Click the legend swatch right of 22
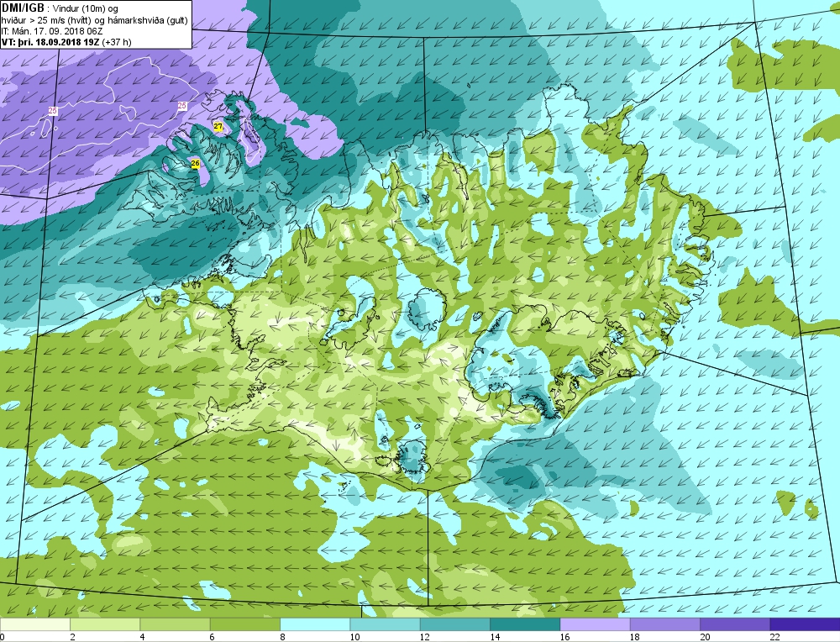This screenshot has height=642, width=840. tap(806, 624)
